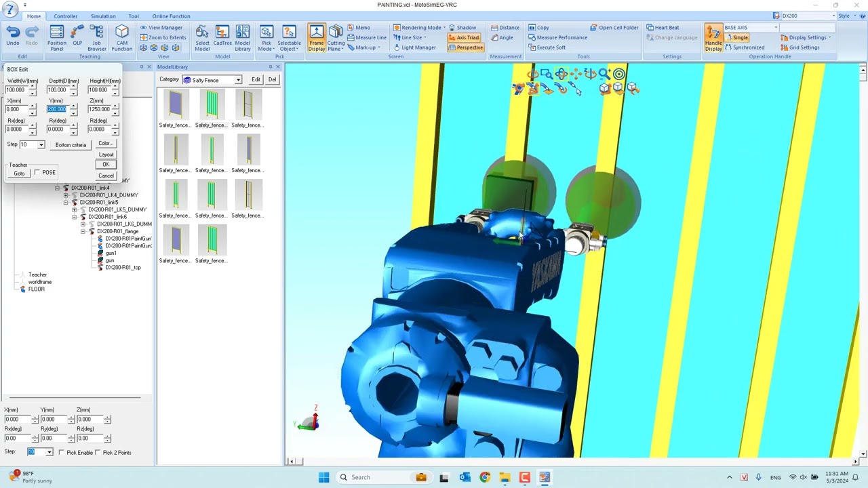Open Measure Performance
868x488 pixels.
(557, 37)
